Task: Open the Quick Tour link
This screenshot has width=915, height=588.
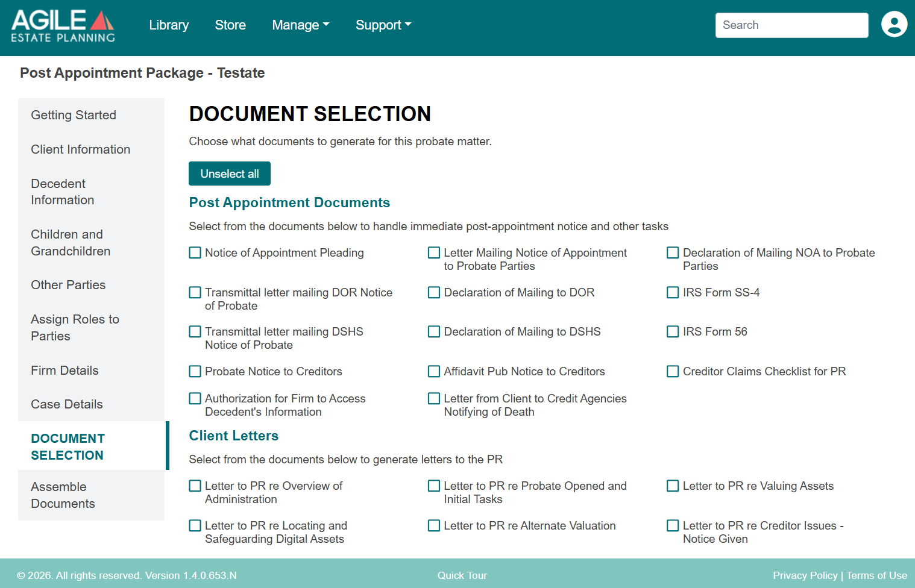Action: 462,575
